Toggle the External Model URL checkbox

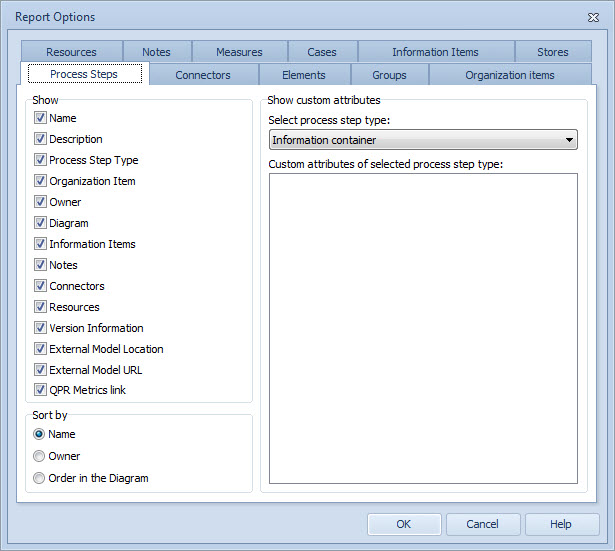tap(41, 370)
